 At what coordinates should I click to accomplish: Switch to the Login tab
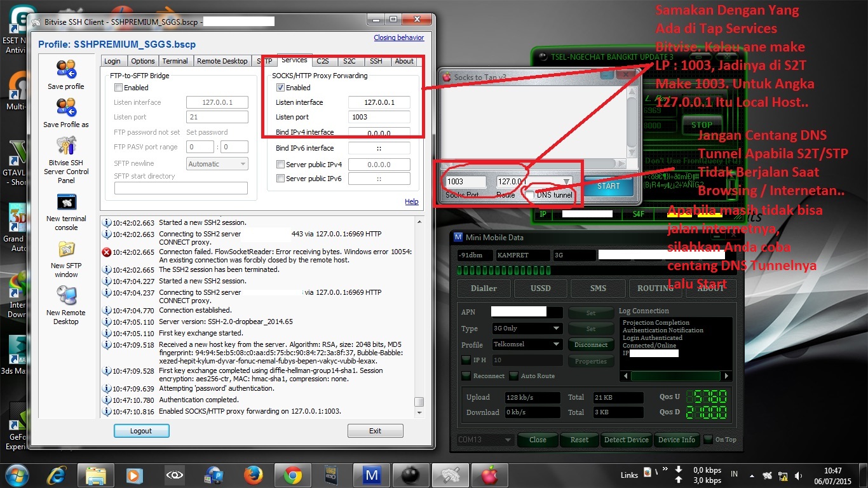click(x=112, y=61)
